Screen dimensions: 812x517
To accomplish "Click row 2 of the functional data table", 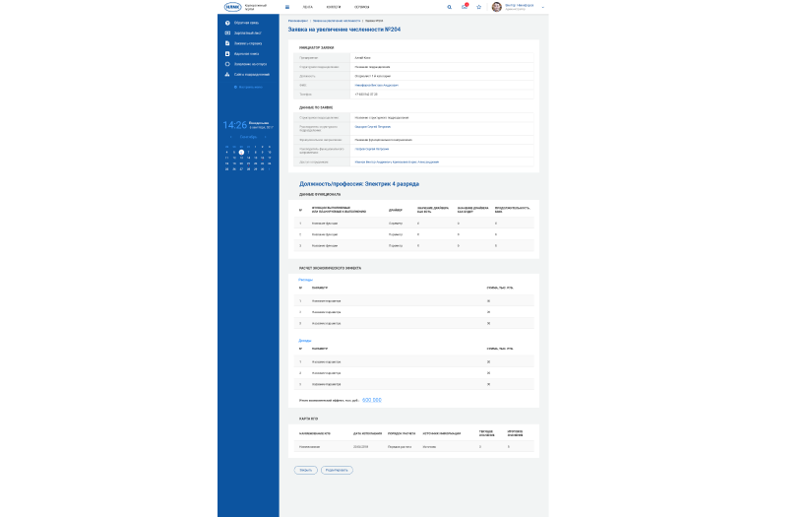I will coord(413,234).
